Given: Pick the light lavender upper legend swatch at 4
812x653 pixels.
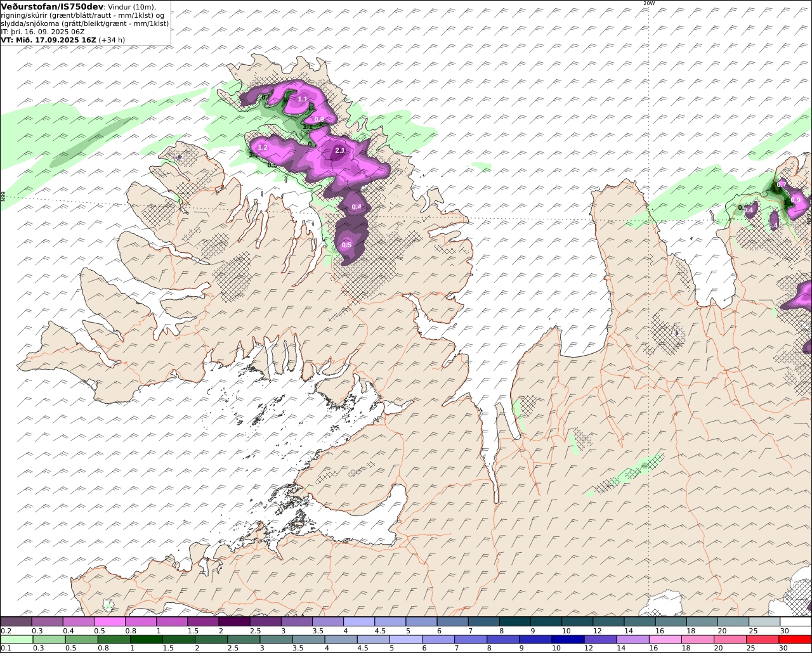Looking at the screenshot, I should click(x=359, y=622).
